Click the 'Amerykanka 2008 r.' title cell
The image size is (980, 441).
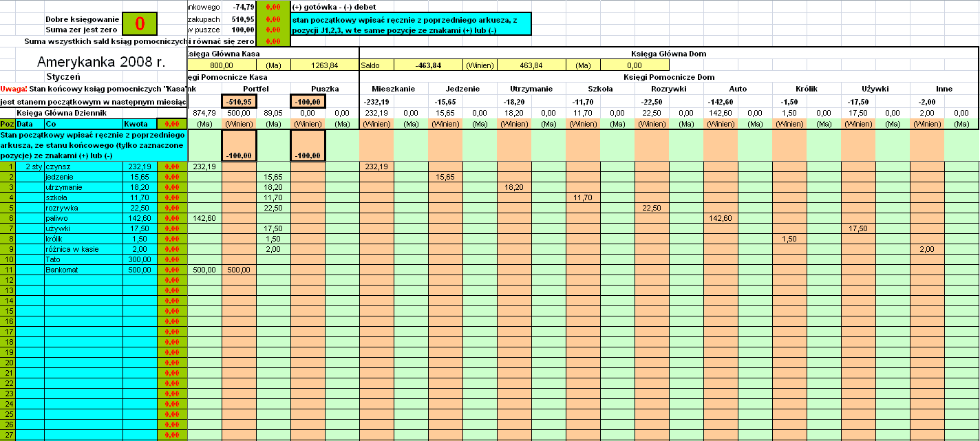[101, 61]
